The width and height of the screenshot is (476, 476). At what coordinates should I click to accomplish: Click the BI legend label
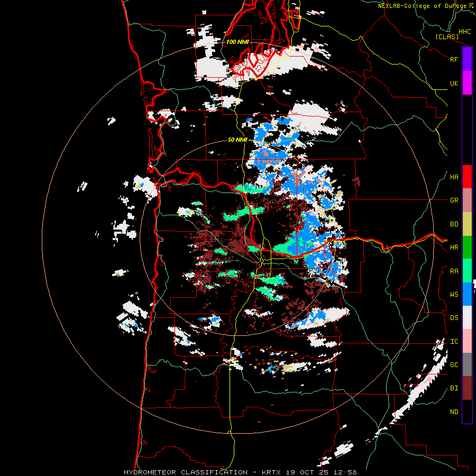click(454, 388)
